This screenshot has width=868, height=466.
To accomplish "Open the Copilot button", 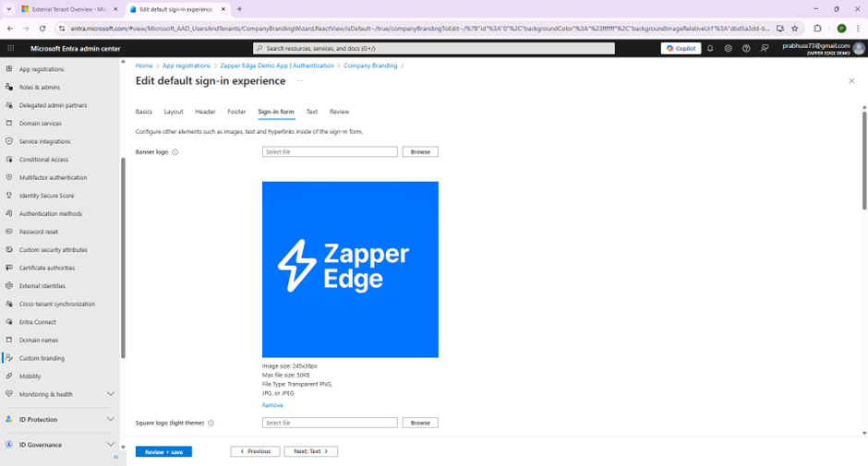I will click(x=681, y=48).
